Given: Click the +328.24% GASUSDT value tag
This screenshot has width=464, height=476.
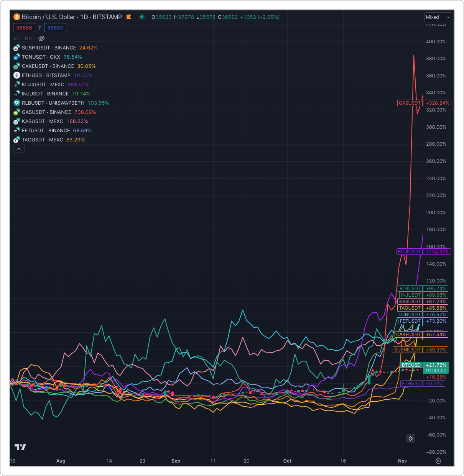Looking at the screenshot, I should [x=438, y=103].
